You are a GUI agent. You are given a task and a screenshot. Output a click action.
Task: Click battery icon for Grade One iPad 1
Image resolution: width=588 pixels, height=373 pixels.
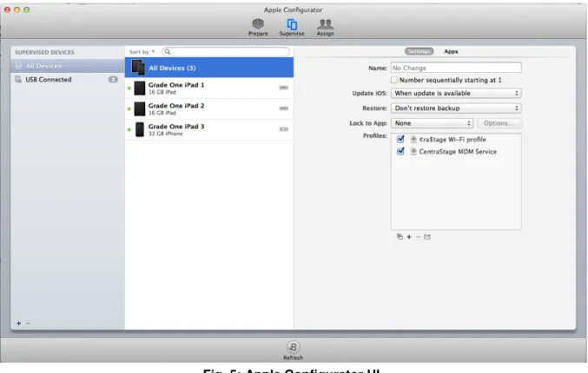[284, 88]
